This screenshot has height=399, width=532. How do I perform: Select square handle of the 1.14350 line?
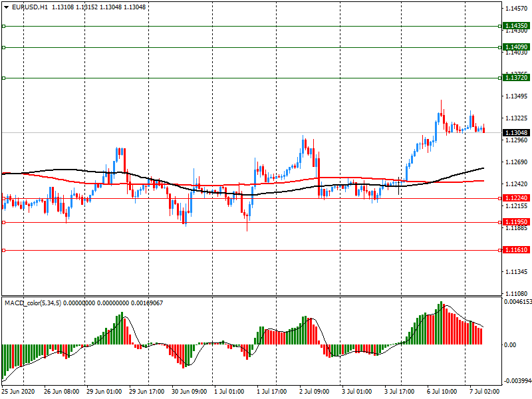(x=3, y=27)
